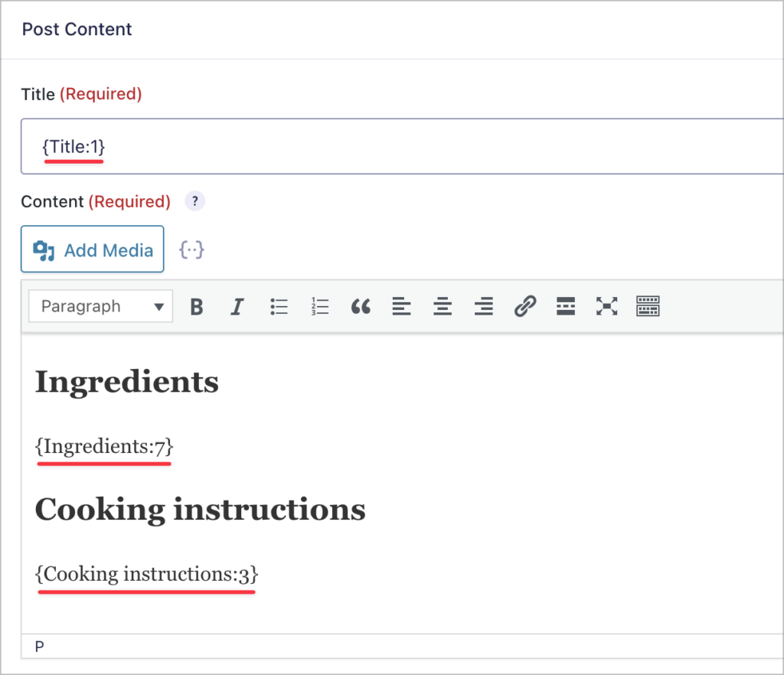Open the Content help tooltip
This screenshot has width=784, height=675.
(x=194, y=201)
